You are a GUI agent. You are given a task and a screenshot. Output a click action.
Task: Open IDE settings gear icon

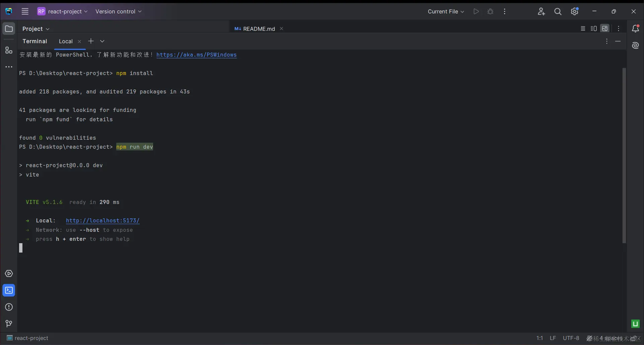coord(575,11)
